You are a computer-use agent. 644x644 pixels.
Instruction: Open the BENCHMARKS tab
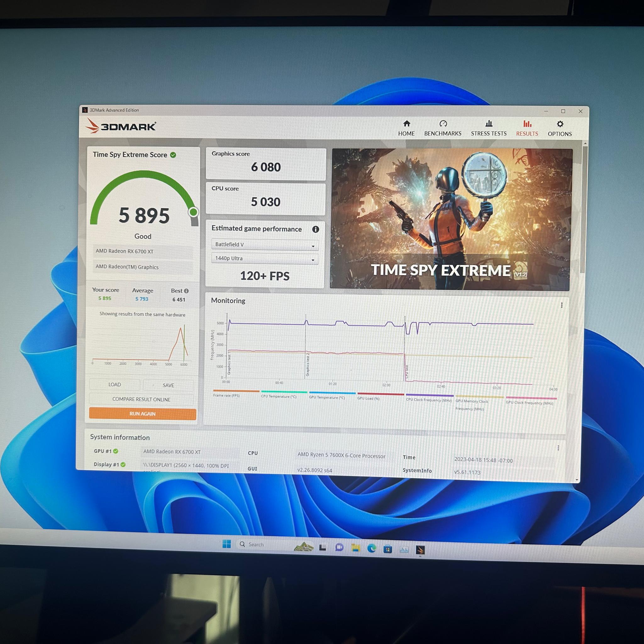pyautogui.click(x=443, y=128)
